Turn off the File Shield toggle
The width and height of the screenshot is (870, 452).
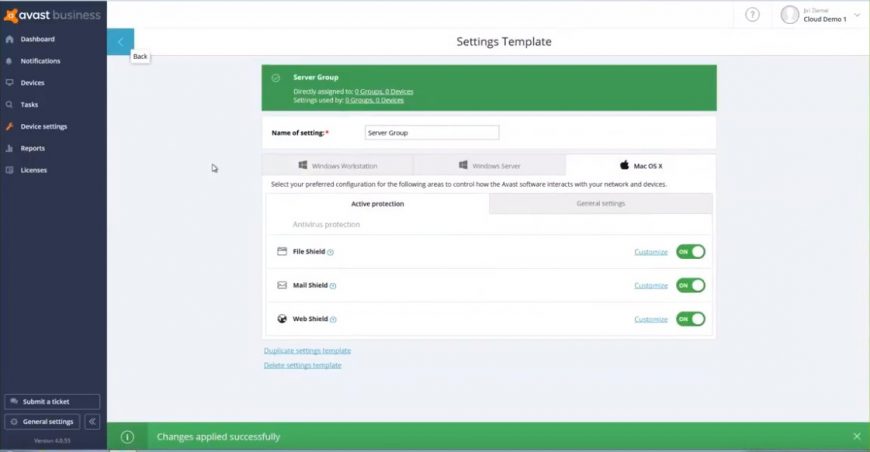[x=690, y=252]
